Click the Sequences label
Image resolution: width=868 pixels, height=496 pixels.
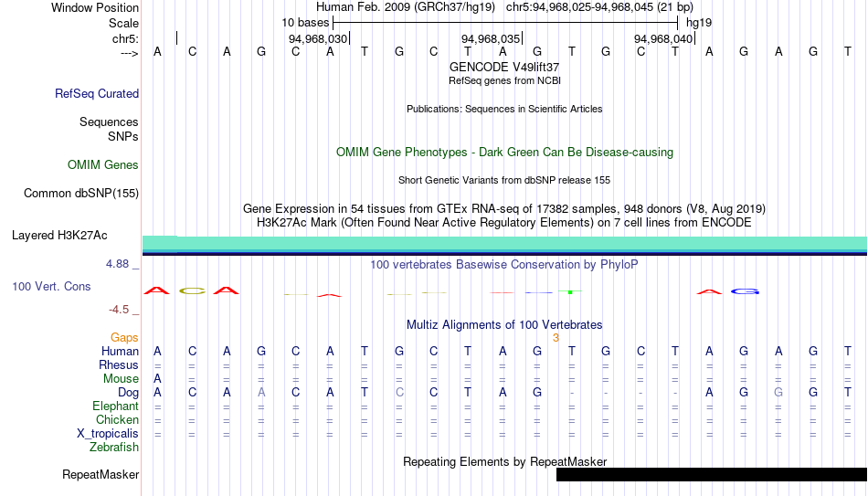point(109,121)
